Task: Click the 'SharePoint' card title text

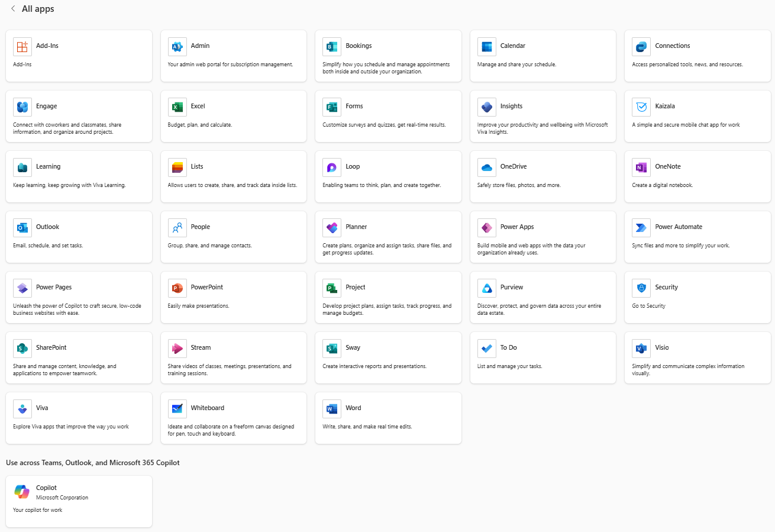Action: click(51, 347)
